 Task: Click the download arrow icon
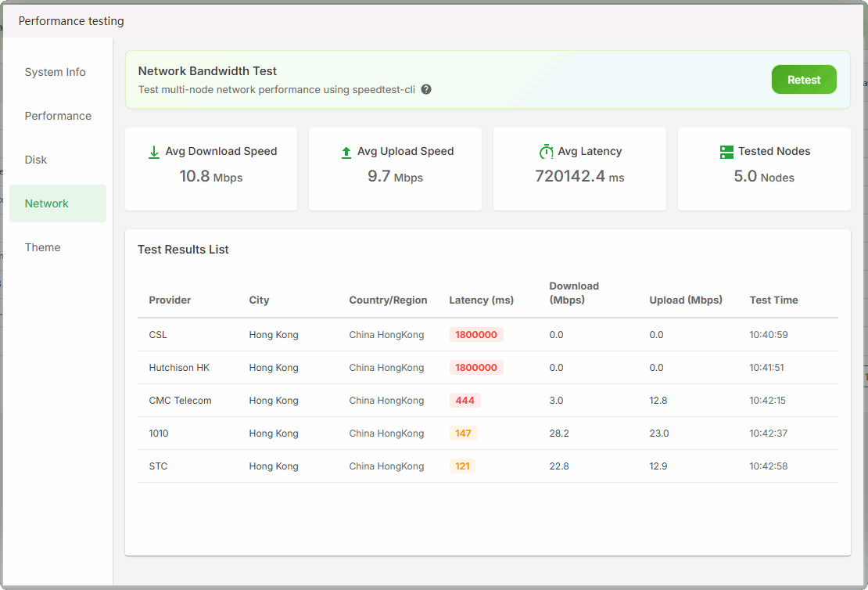pos(154,152)
